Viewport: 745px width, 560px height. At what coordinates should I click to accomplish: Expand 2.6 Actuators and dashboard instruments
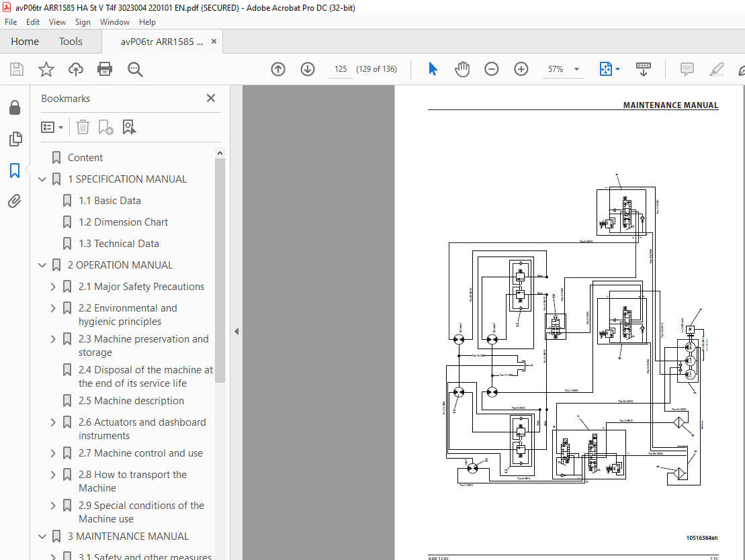(x=53, y=422)
